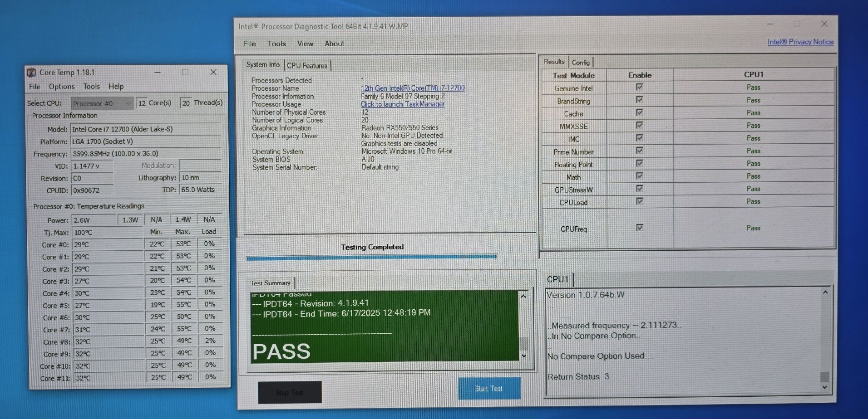Click the VID value 1.1477 v
Viewport: 868px width, 419px height.
[92, 166]
